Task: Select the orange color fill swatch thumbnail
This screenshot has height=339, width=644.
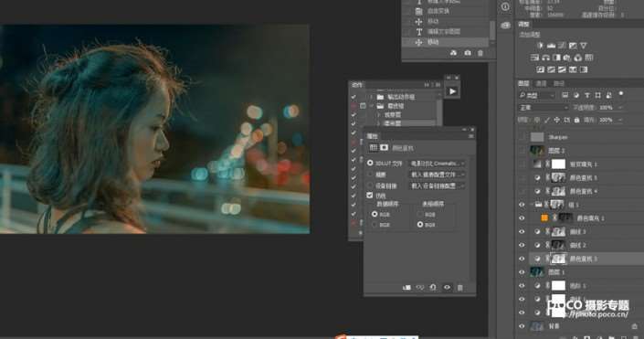Action: pos(544,218)
